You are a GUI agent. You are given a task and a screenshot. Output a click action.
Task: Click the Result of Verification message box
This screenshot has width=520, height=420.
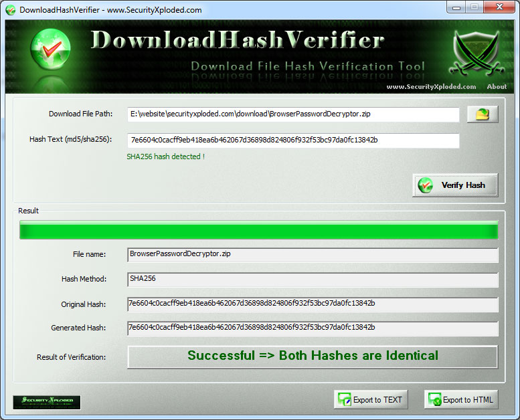click(313, 356)
